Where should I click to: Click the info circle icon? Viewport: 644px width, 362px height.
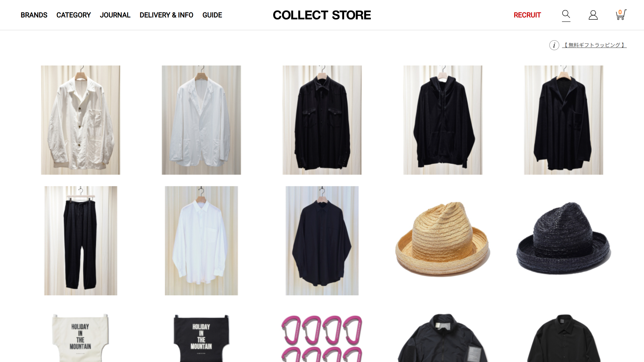[554, 45]
